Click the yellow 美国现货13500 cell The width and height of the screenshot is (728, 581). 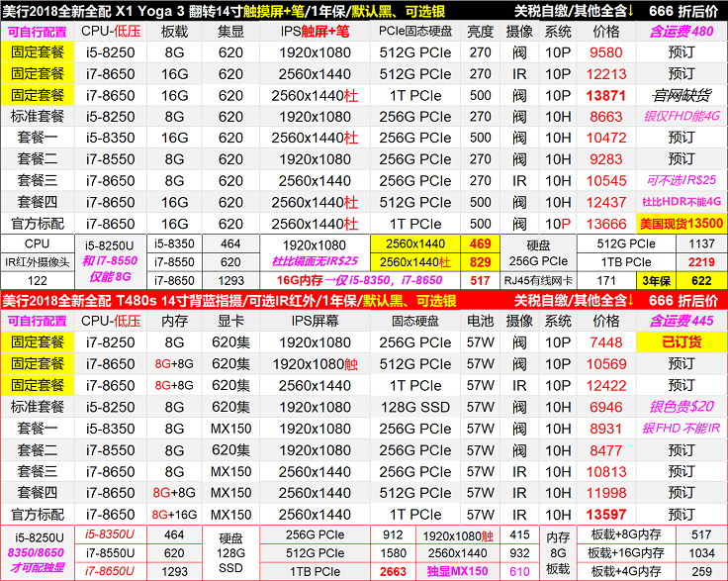pos(682,224)
